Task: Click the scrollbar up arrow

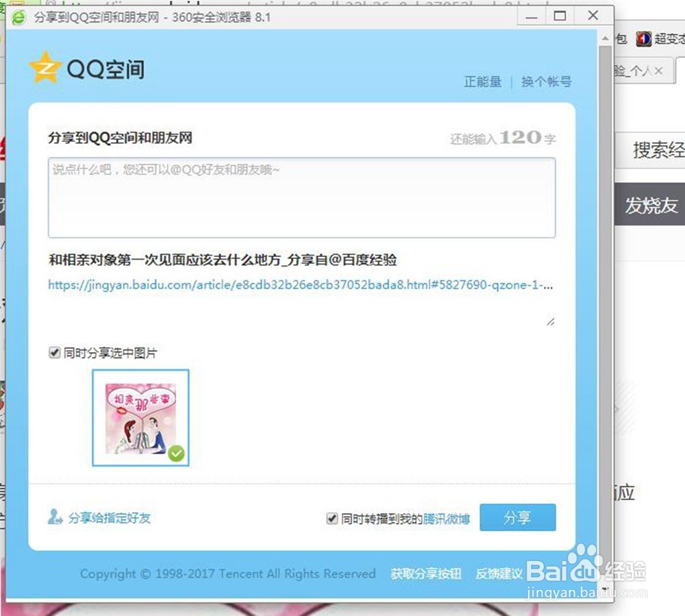Action: (x=605, y=38)
